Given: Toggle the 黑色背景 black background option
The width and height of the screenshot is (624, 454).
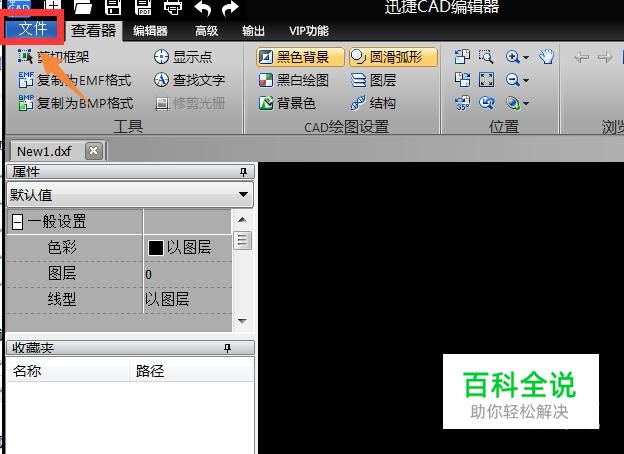Looking at the screenshot, I should pos(300,57).
